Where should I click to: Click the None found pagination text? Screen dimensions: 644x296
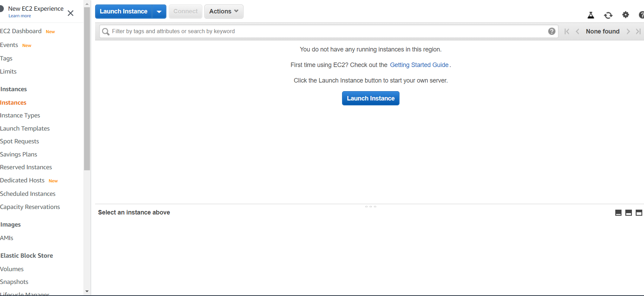602,31
